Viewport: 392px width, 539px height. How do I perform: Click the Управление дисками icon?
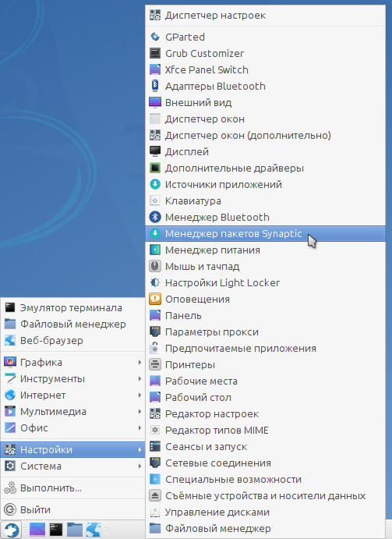point(155,512)
